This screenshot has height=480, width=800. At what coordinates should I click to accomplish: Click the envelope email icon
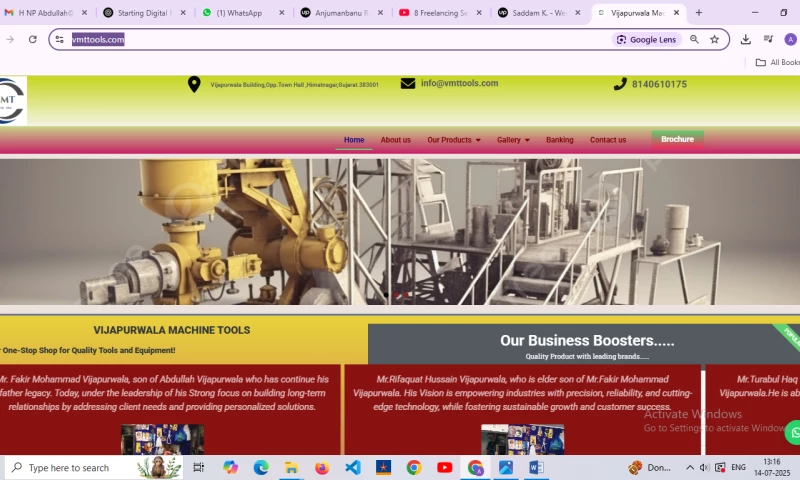(x=408, y=83)
